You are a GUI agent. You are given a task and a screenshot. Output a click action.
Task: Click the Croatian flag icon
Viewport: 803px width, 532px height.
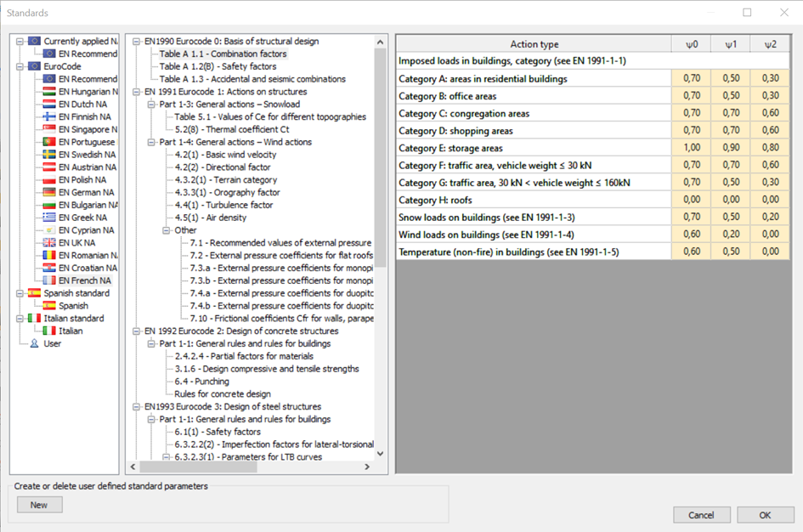[49, 268]
